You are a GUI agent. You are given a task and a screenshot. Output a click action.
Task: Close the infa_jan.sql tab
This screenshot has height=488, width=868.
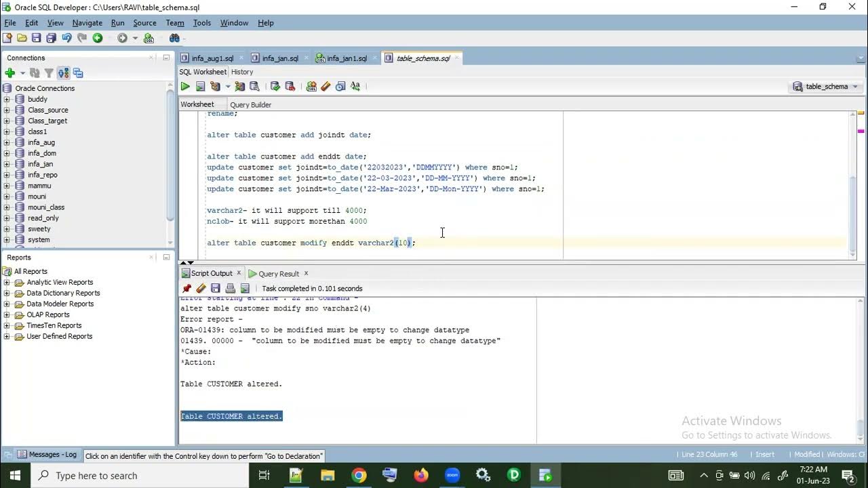tap(307, 58)
